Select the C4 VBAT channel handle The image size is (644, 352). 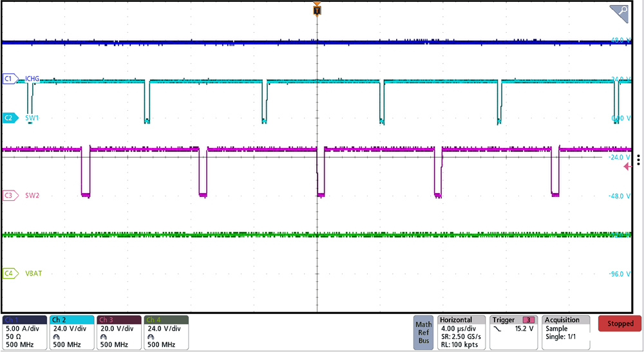tap(9, 273)
